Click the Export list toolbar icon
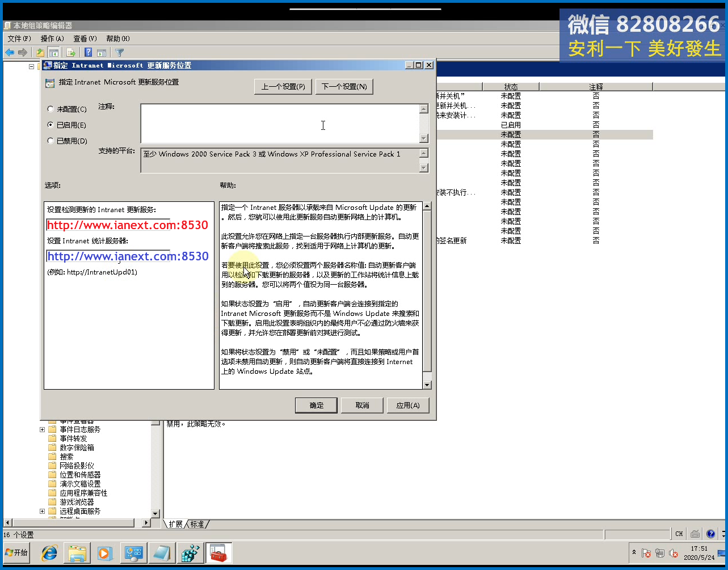Viewport: 728px width, 570px height. coord(71,53)
